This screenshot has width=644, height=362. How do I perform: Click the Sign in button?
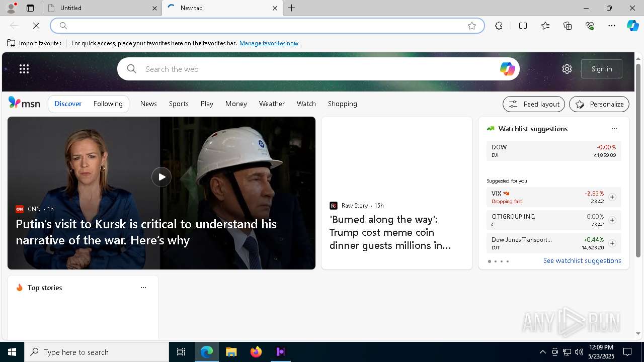(602, 69)
